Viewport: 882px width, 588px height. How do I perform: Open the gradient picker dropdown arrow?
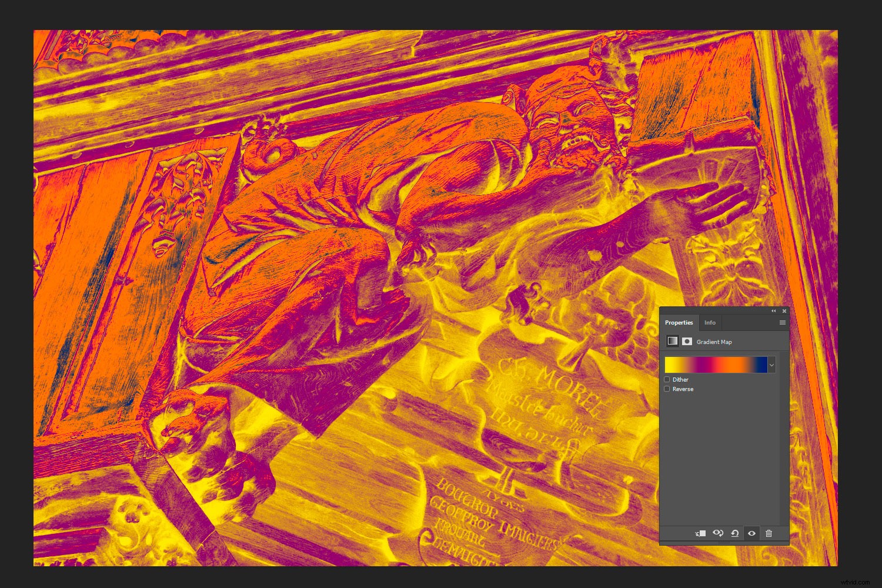(x=771, y=365)
